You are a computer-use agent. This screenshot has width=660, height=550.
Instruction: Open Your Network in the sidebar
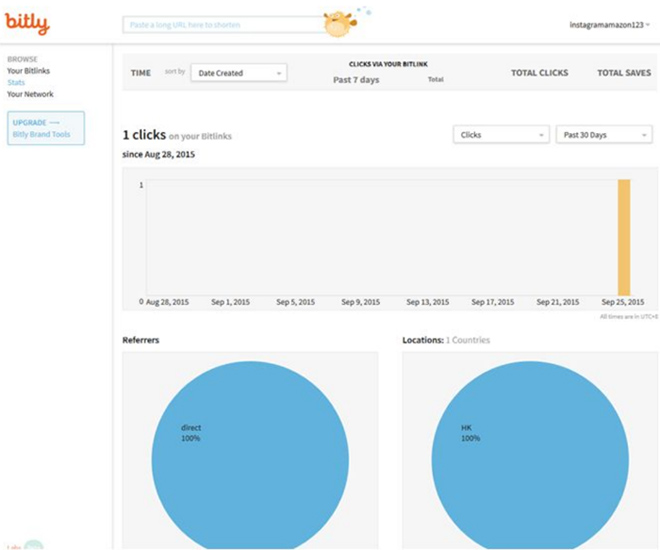(x=30, y=94)
